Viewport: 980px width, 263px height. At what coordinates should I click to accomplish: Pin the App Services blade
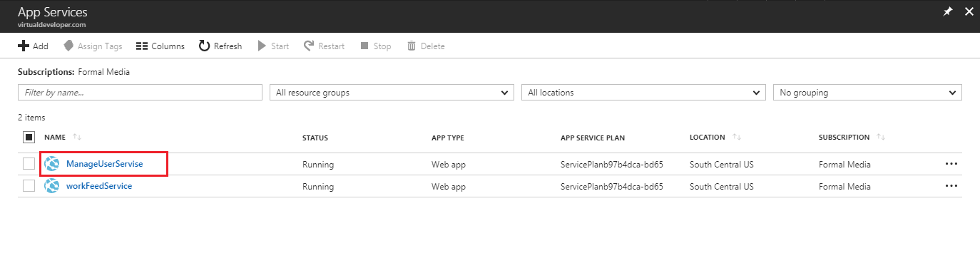[948, 11]
